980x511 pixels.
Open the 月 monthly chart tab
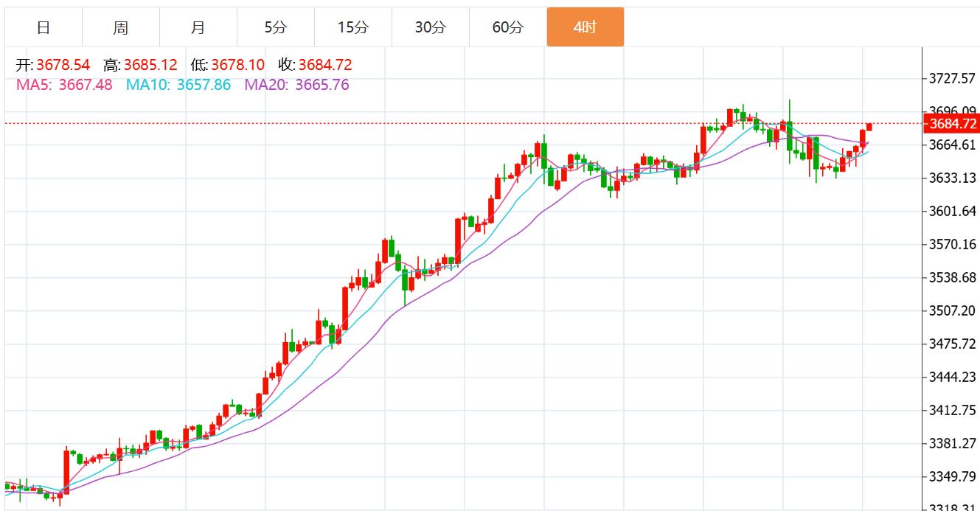[198, 28]
